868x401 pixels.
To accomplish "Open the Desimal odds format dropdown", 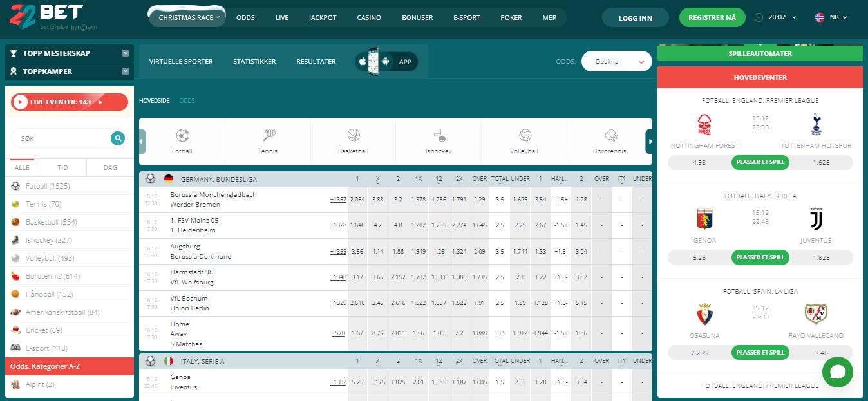I will (616, 62).
